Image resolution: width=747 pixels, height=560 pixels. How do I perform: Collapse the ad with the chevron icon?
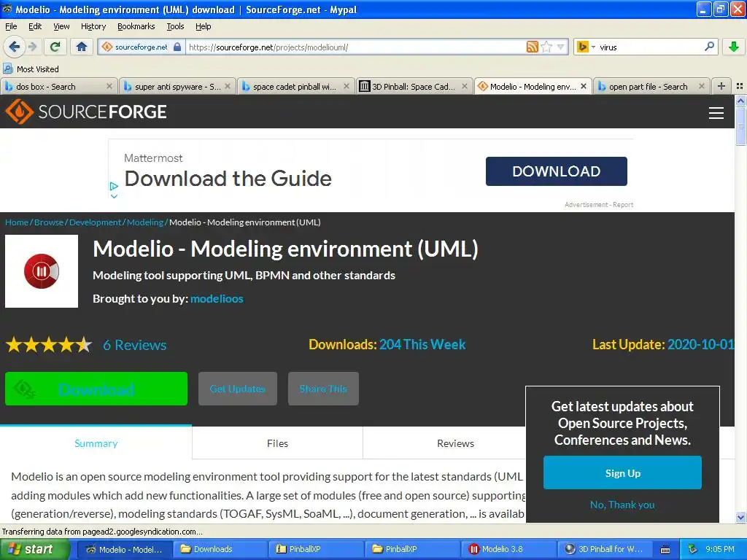[114, 196]
